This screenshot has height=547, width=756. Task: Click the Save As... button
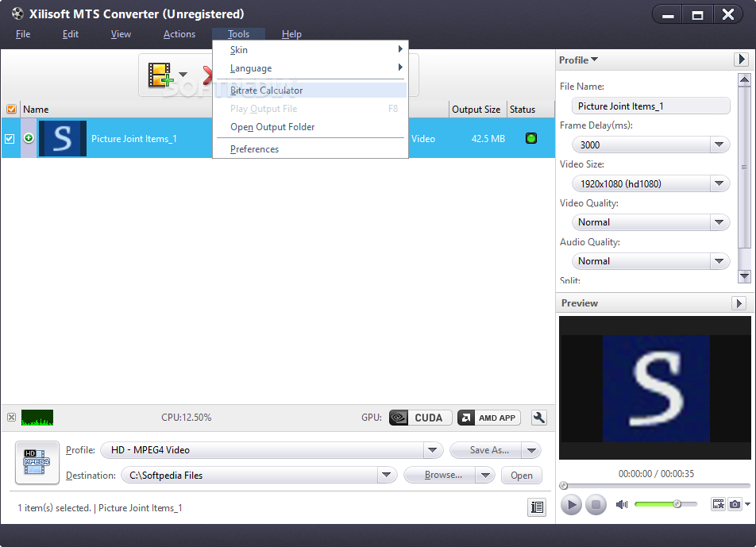pyautogui.click(x=486, y=450)
